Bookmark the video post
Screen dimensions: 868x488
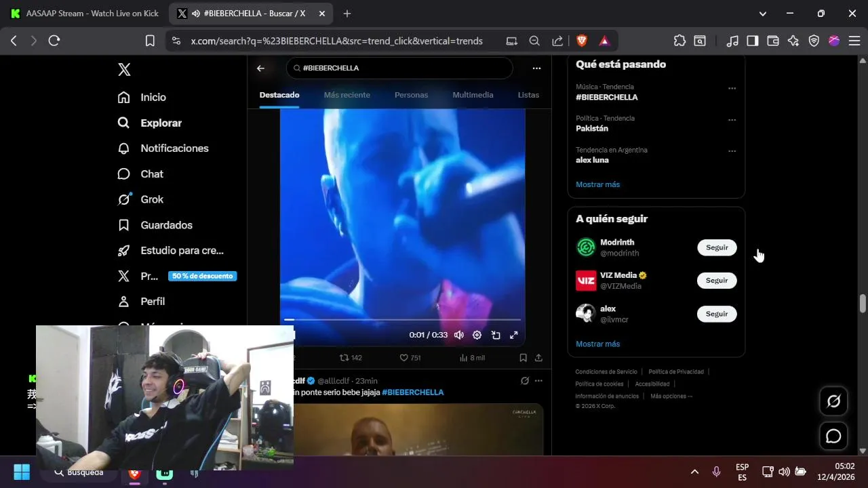(523, 358)
